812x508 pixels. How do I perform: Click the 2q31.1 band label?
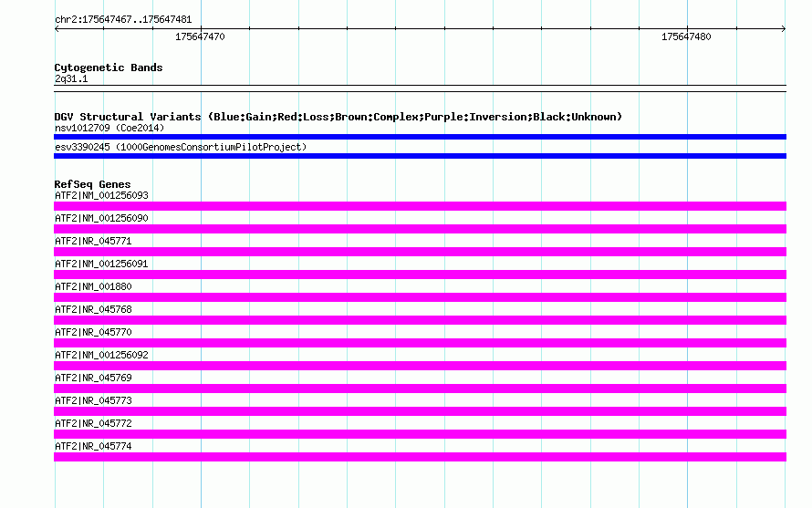(x=71, y=78)
